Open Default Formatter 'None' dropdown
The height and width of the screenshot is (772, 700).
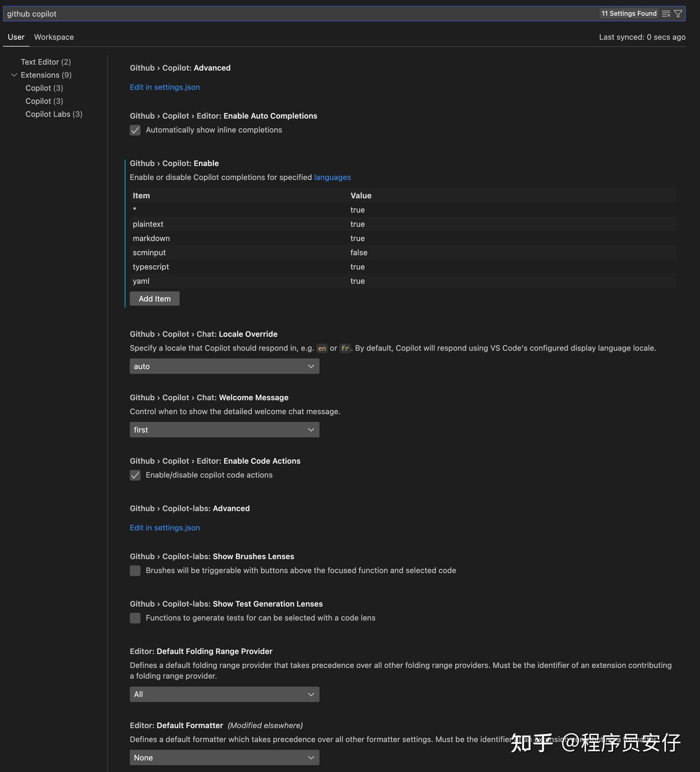coord(225,757)
